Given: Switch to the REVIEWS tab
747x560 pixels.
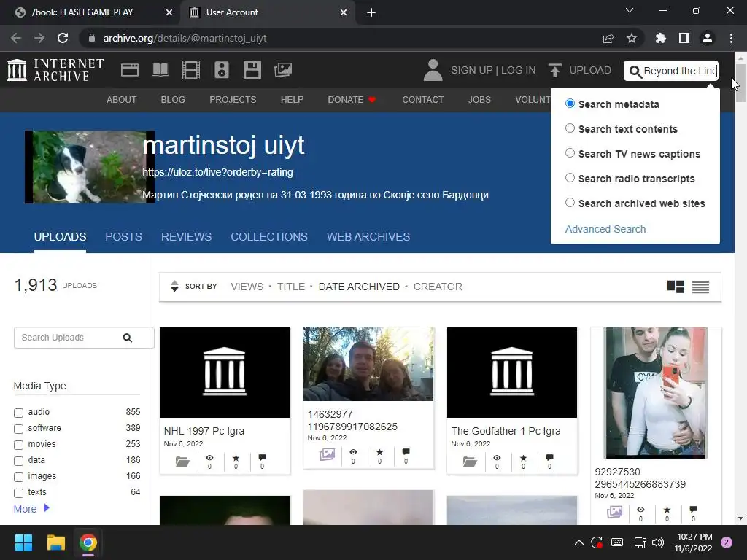Looking at the screenshot, I should point(186,237).
